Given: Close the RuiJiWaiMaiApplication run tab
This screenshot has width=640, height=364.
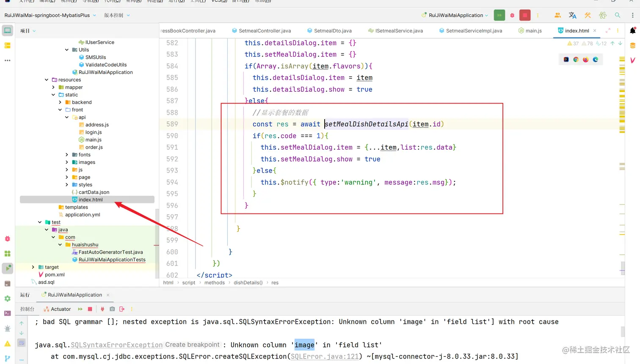Looking at the screenshot, I should click(x=108, y=295).
